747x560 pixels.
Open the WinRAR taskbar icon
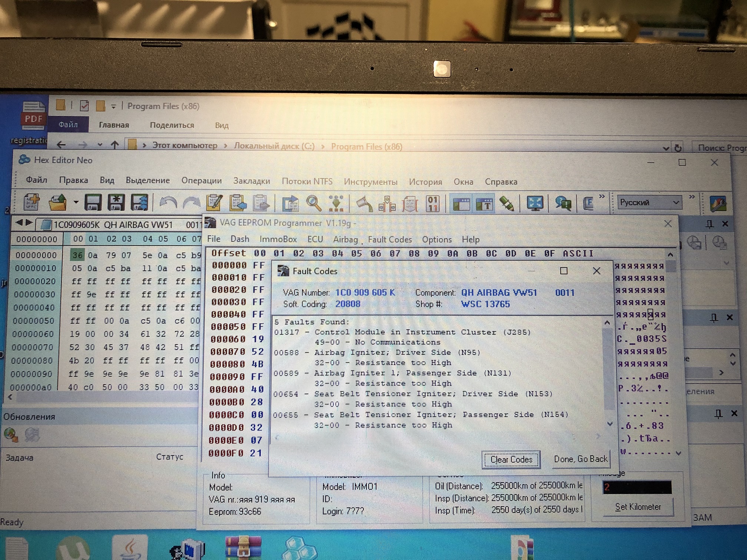[243, 548]
